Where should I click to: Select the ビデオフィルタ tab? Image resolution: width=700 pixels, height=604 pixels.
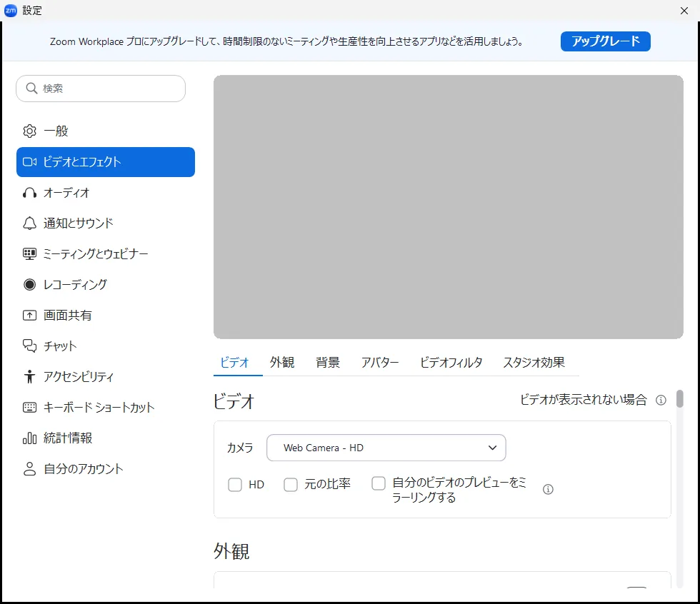point(451,362)
